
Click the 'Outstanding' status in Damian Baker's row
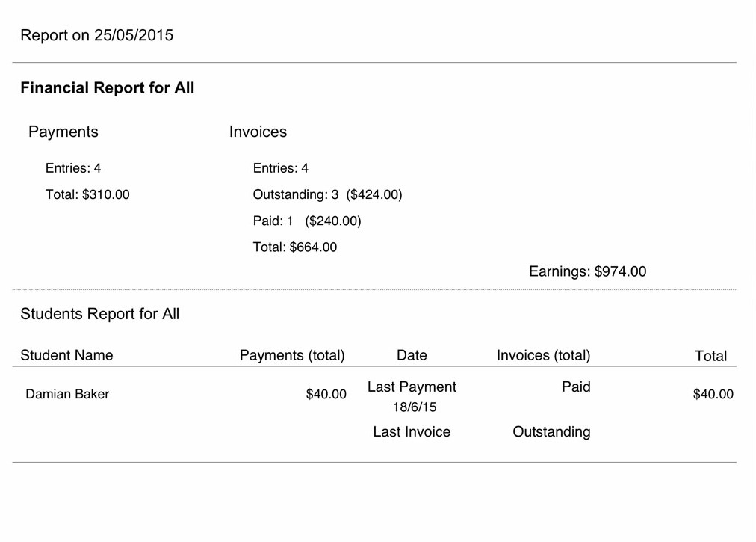pyautogui.click(x=551, y=431)
